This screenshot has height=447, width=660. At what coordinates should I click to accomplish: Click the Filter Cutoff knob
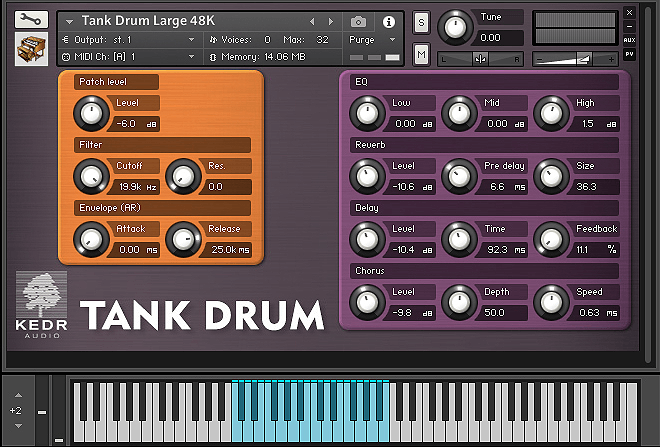[91, 176]
